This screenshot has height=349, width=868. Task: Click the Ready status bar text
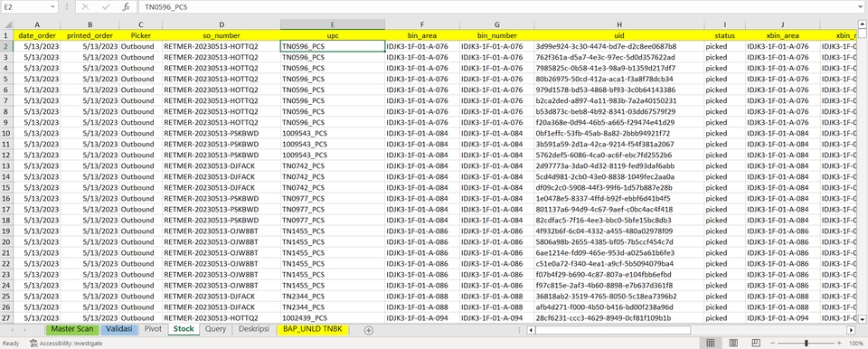click(11, 344)
